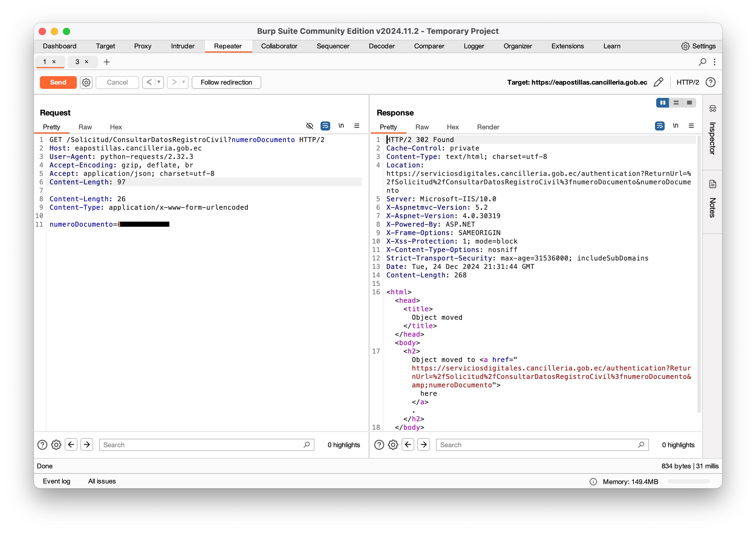
Task: Open Burp Settings
Action: point(698,46)
